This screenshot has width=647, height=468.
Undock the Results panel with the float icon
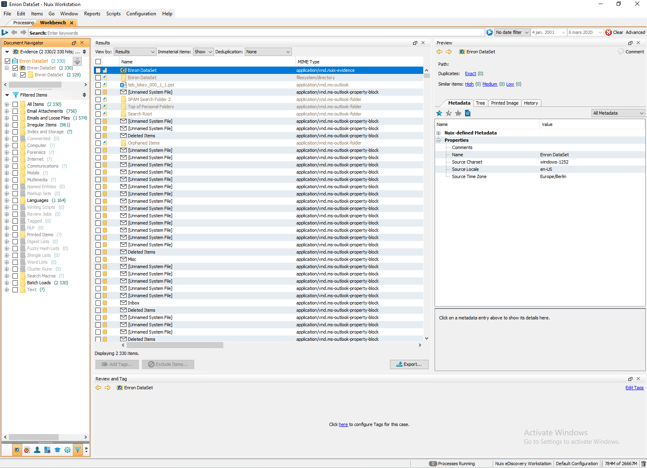(x=415, y=43)
